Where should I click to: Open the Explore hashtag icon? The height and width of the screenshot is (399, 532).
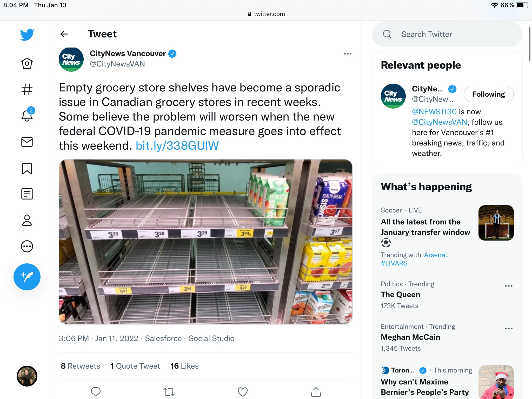27,90
